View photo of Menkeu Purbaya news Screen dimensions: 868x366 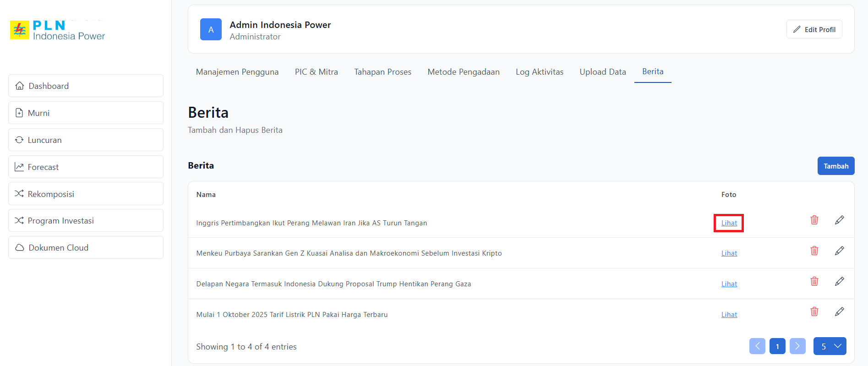[x=729, y=253]
